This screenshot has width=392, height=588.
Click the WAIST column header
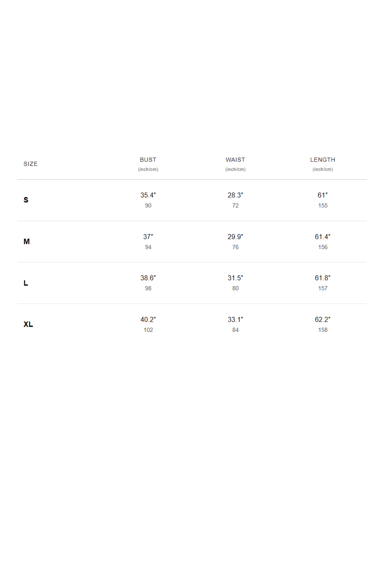[x=235, y=160]
